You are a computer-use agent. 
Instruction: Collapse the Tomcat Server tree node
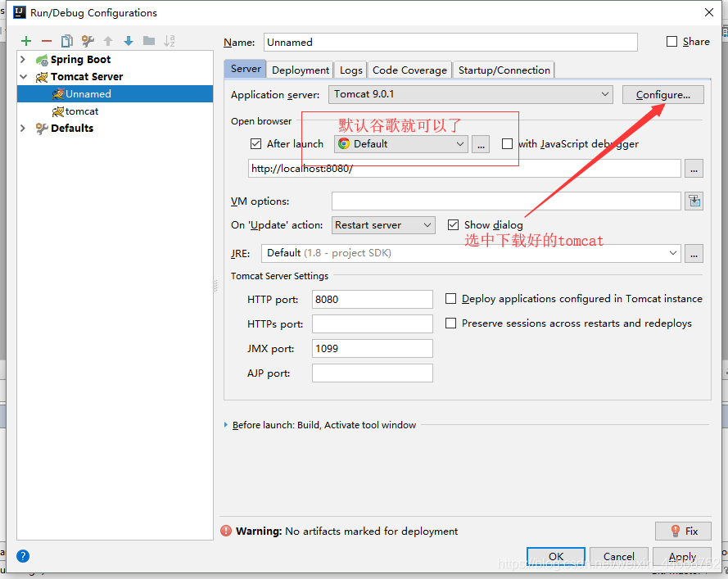pyautogui.click(x=23, y=77)
